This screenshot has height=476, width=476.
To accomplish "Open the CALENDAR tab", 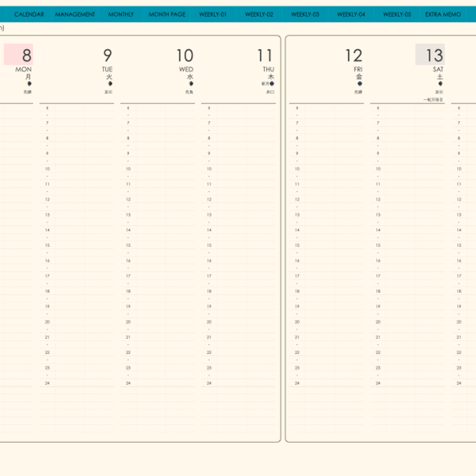I will [x=29, y=14].
